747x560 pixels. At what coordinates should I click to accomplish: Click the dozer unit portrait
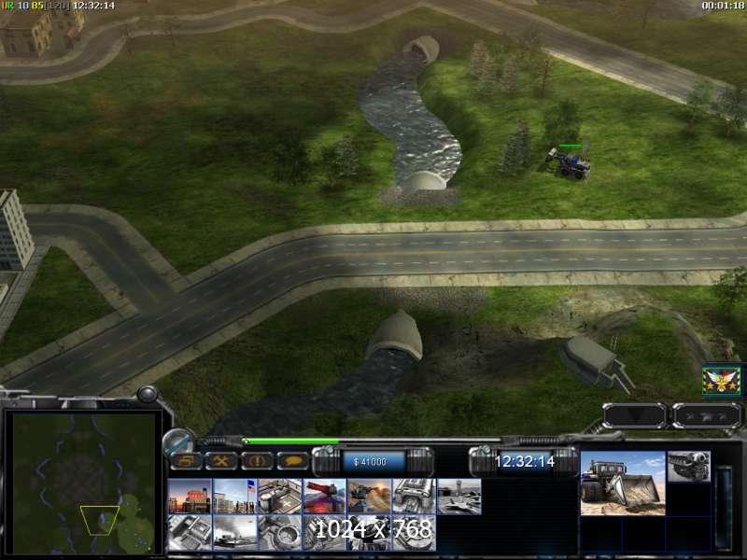623,483
